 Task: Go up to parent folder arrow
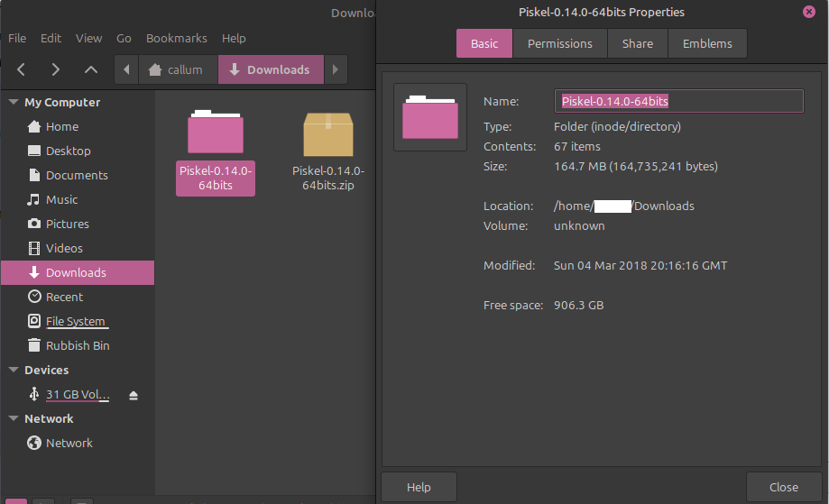pyautogui.click(x=91, y=69)
